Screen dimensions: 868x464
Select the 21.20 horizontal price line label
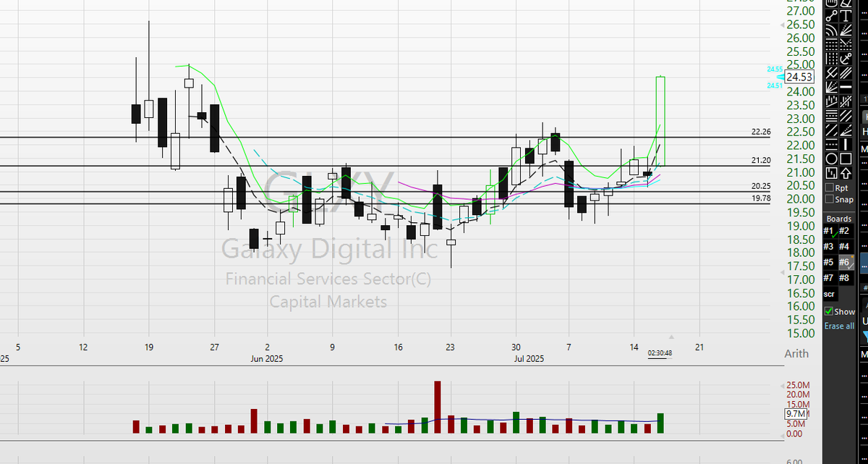(x=761, y=160)
